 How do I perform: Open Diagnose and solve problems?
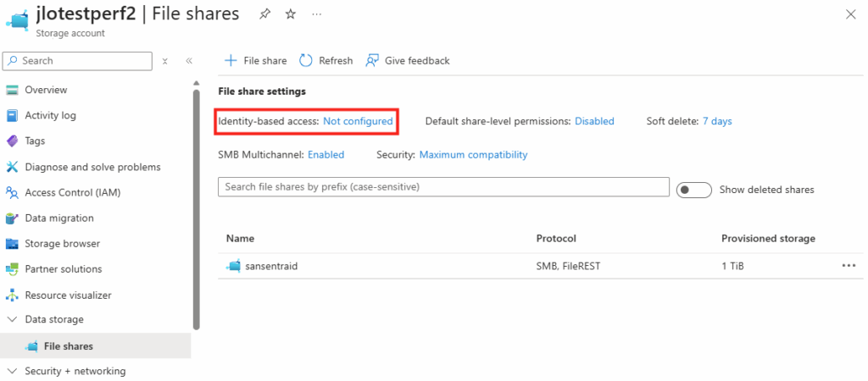92,167
